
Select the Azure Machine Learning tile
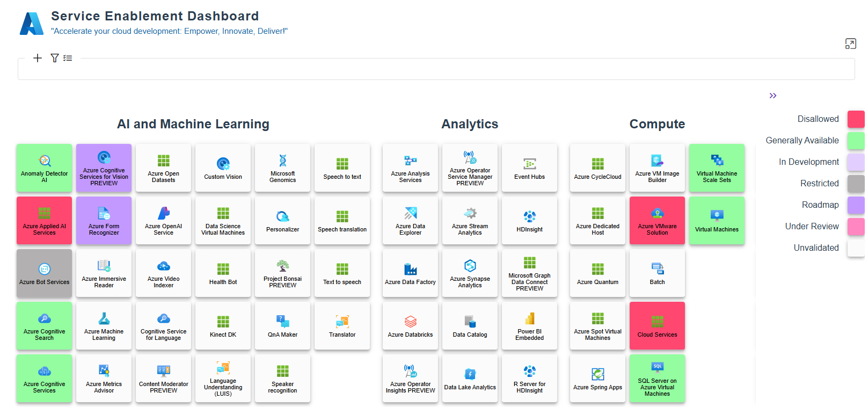tap(104, 326)
